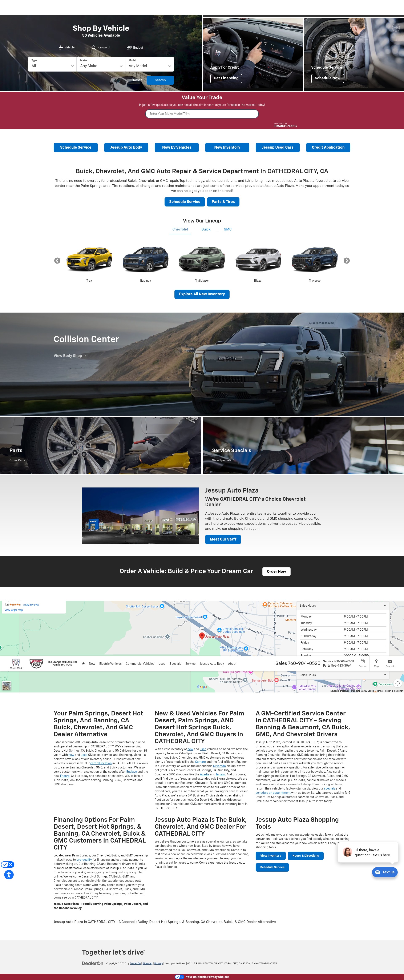Open the Order Parts link
404x980 pixels.
(19, 460)
